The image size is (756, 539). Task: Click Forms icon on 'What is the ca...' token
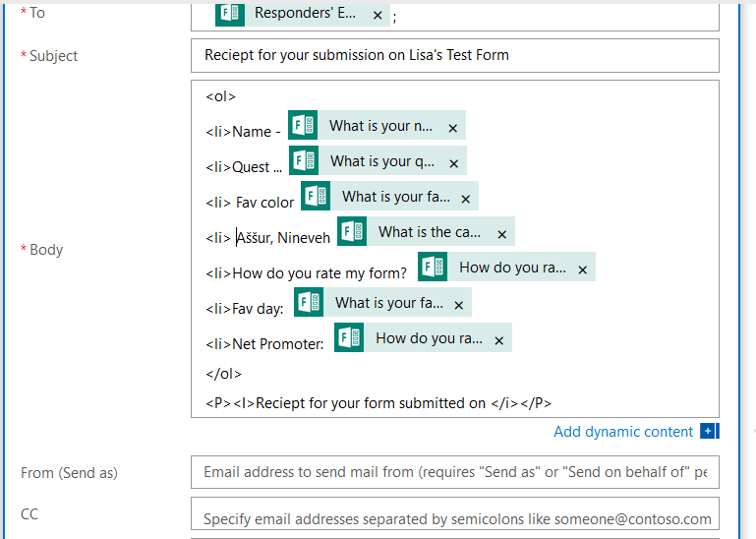[x=352, y=231]
